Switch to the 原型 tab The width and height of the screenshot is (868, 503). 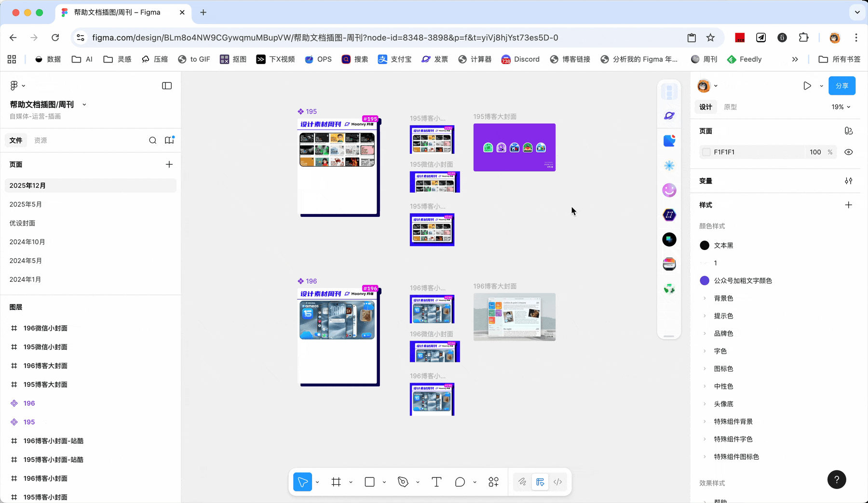(730, 107)
